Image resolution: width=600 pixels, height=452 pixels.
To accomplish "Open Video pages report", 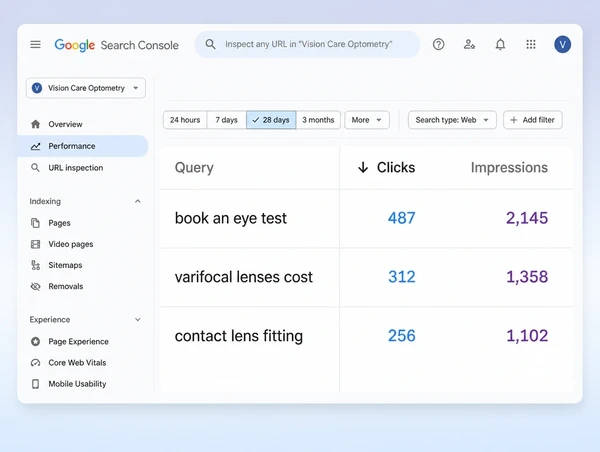I will tap(82, 244).
